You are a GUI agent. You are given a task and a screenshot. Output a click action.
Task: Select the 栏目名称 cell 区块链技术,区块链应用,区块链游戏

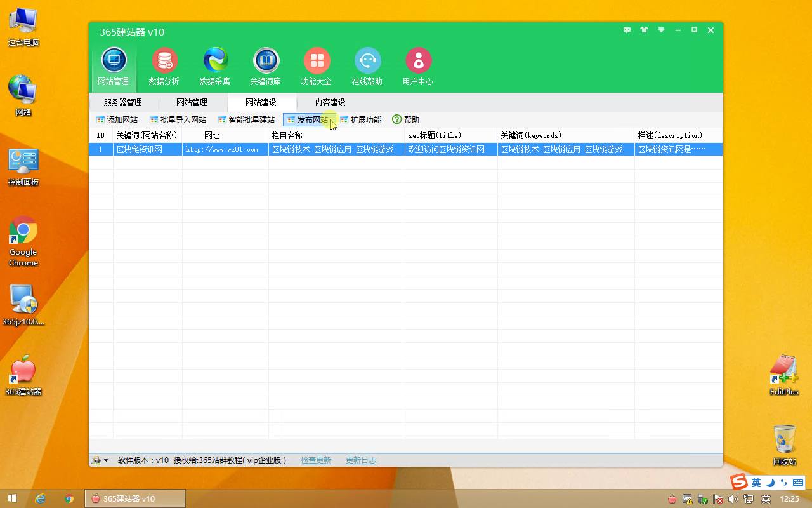pyautogui.click(x=337, y=149)
